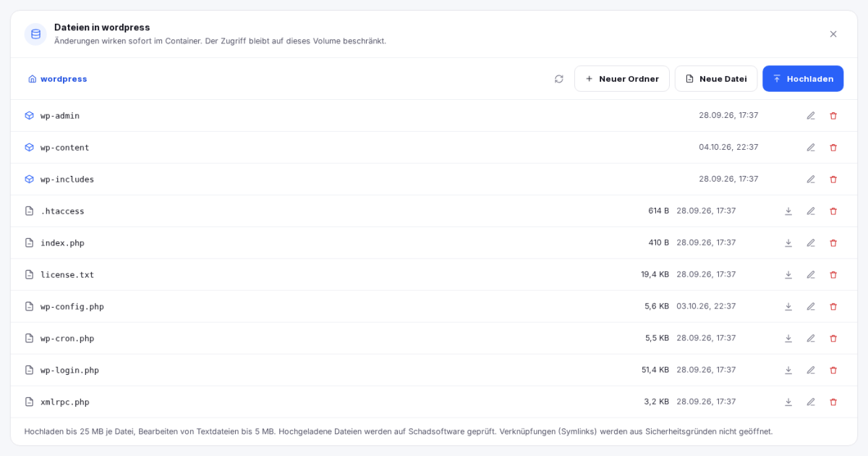The height and width of the screenshot is (456, 868).
Task: Click the date 03.10.26, 22:37
Action: click(706, 307)
